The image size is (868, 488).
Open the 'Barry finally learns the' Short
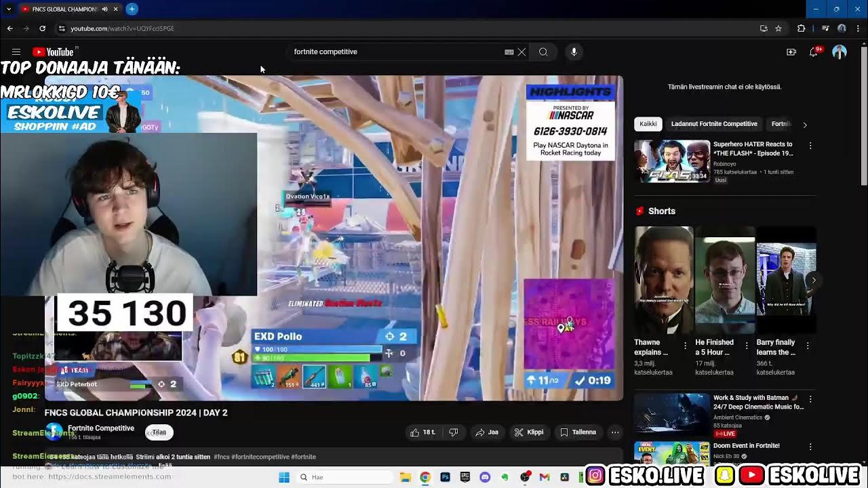click(x=786, y=280)
